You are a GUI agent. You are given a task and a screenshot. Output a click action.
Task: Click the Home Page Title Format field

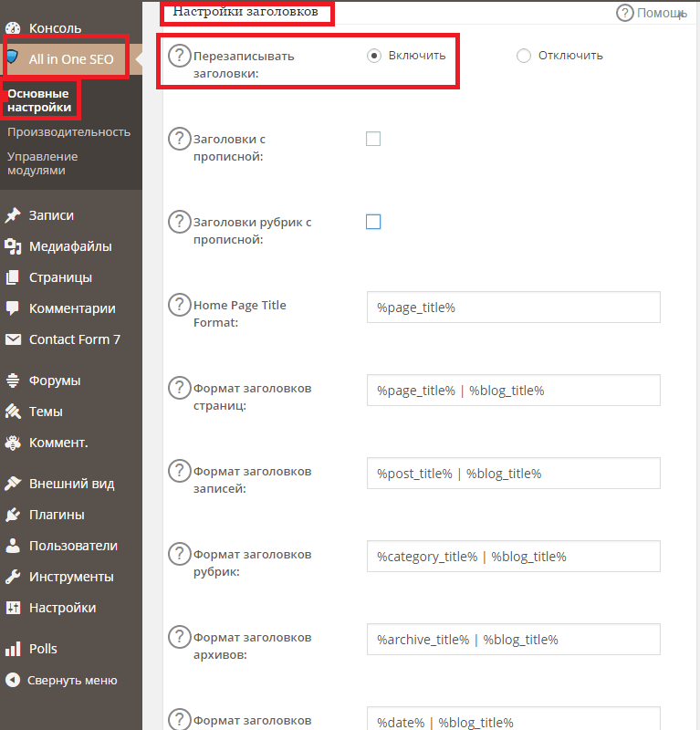pos(513,308)
